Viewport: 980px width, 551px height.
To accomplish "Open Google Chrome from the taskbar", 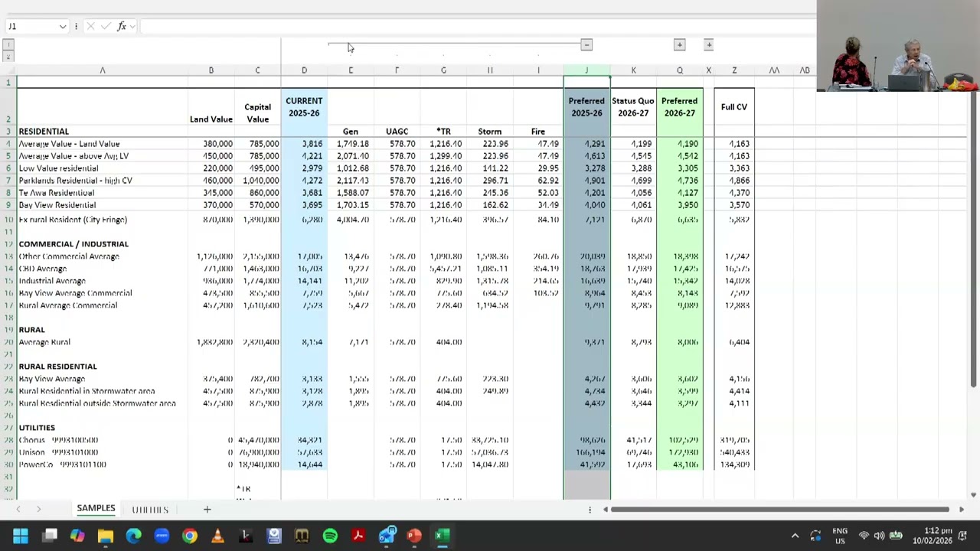I will point(189,536).
